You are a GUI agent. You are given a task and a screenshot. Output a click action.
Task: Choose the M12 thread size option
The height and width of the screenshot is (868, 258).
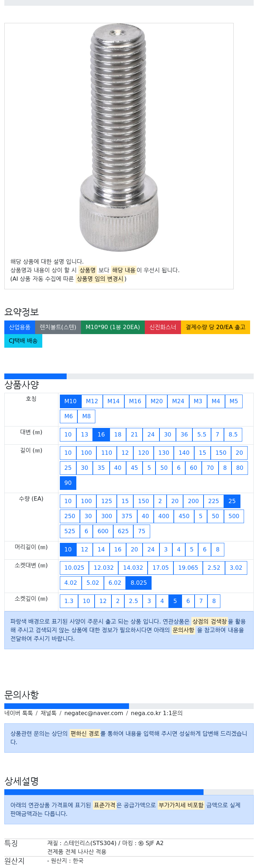(92, 401)
